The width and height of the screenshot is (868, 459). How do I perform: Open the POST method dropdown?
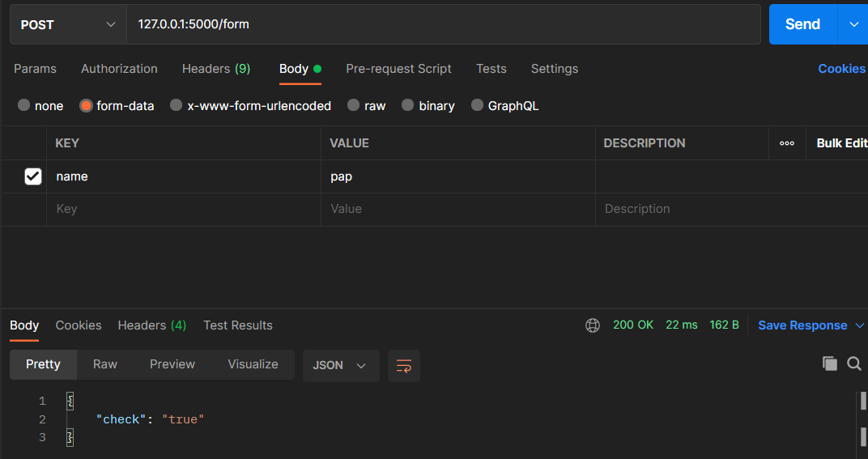68,24
